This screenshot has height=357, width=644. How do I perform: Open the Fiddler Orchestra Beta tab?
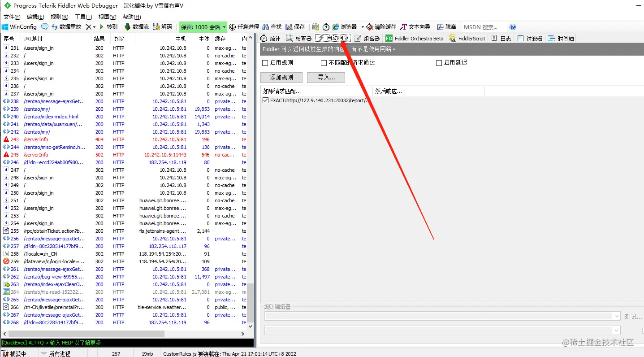point(415,39)
